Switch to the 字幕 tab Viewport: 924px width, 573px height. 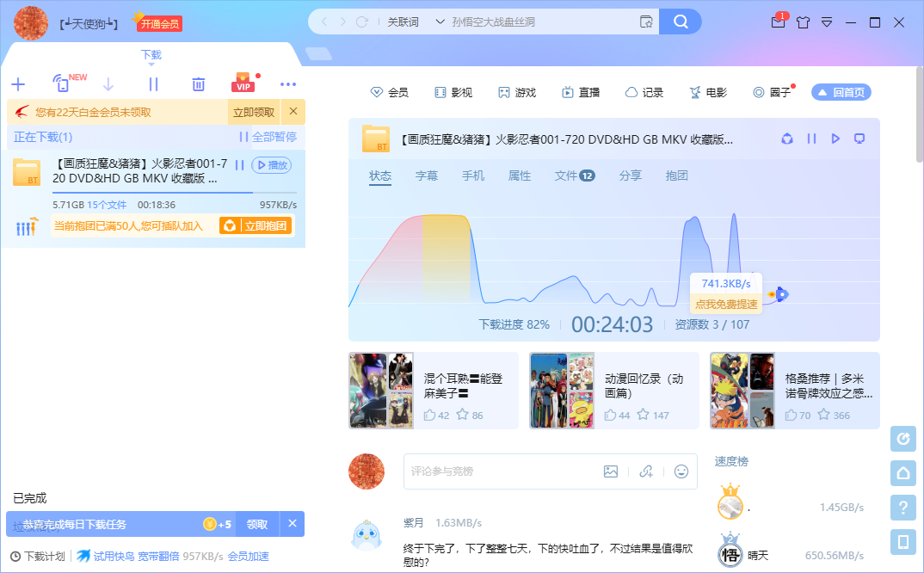(x=427, y=176)
